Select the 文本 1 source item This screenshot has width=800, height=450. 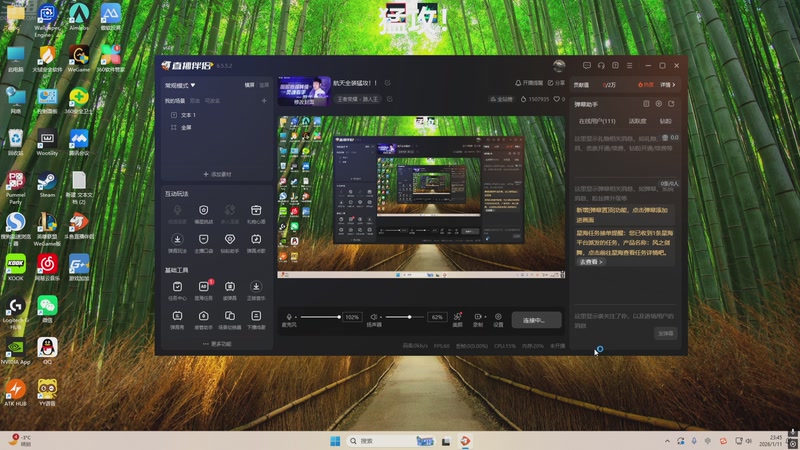183,115
